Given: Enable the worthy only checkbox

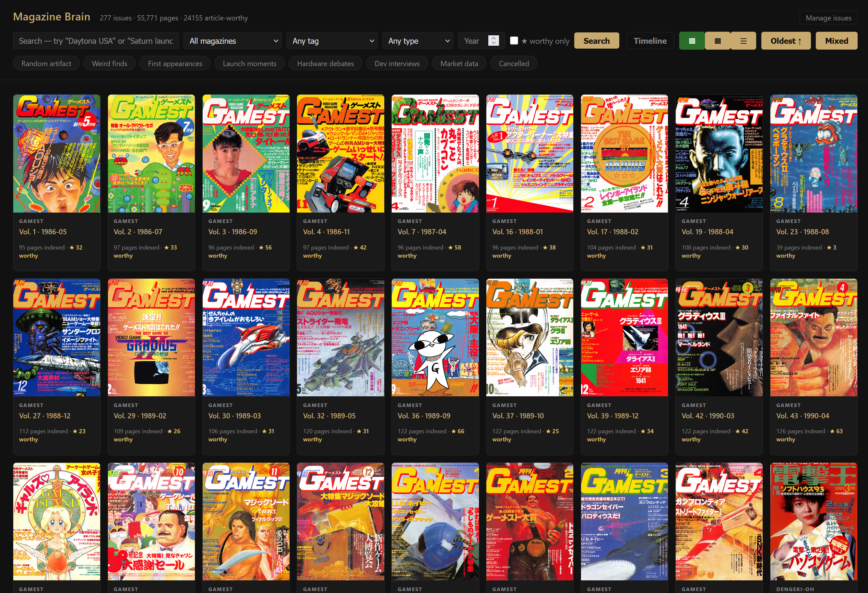Looking at the screenshot, I should click(514, 41).
